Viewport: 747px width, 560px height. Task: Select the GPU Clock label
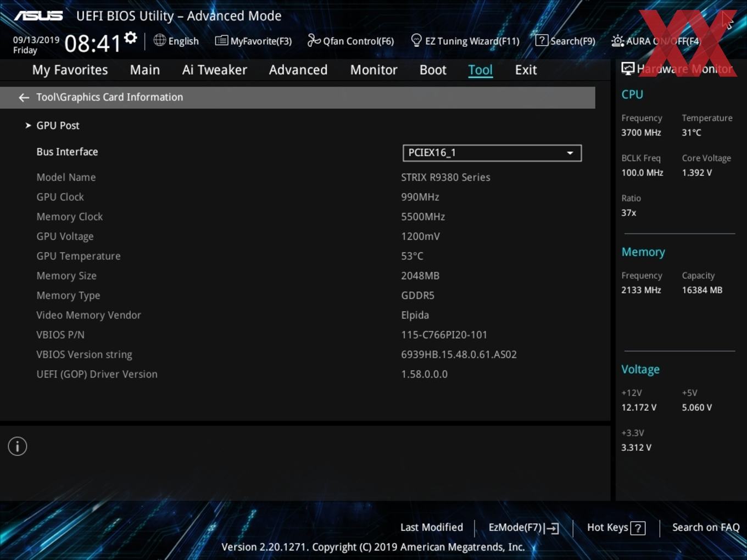click(x=60, y=197)
